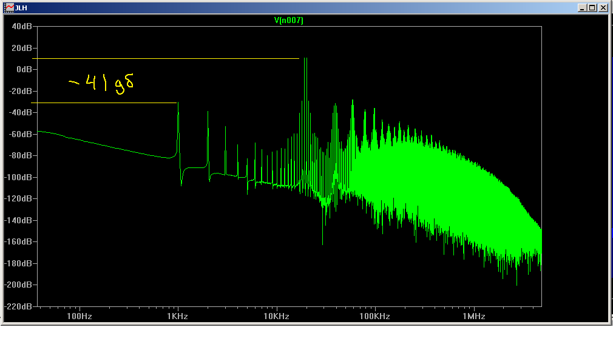Click the 10KHz frequency axis label
The width and height of the screenshot is (613, 364).
coord(276,316)
